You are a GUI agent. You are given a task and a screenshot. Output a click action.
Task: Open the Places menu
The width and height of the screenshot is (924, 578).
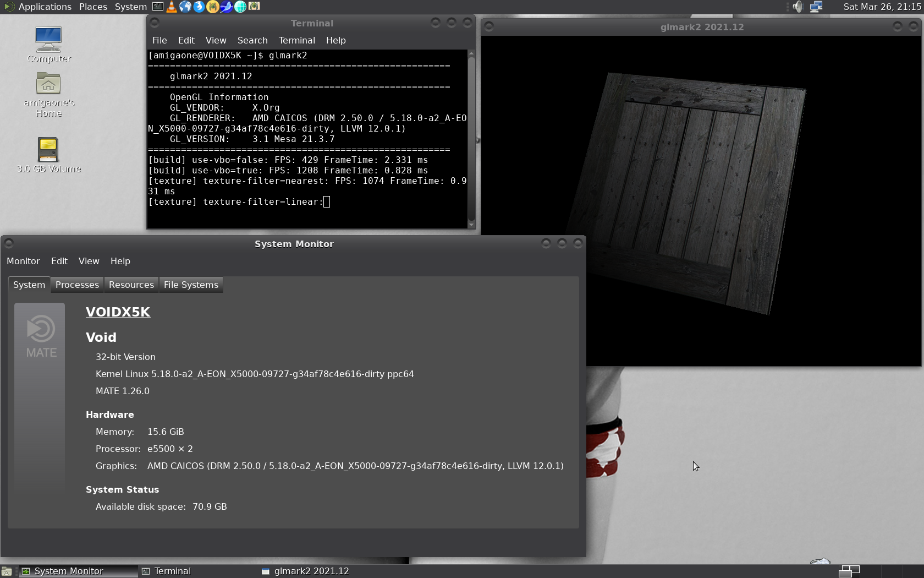tap(93, 7)
